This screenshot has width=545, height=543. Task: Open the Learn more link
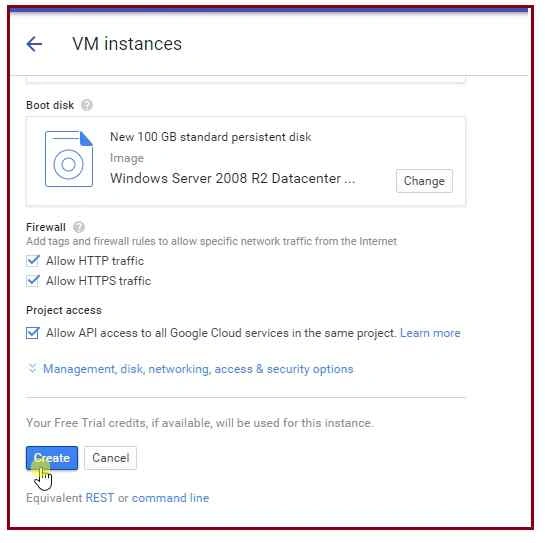coord(430,333)
